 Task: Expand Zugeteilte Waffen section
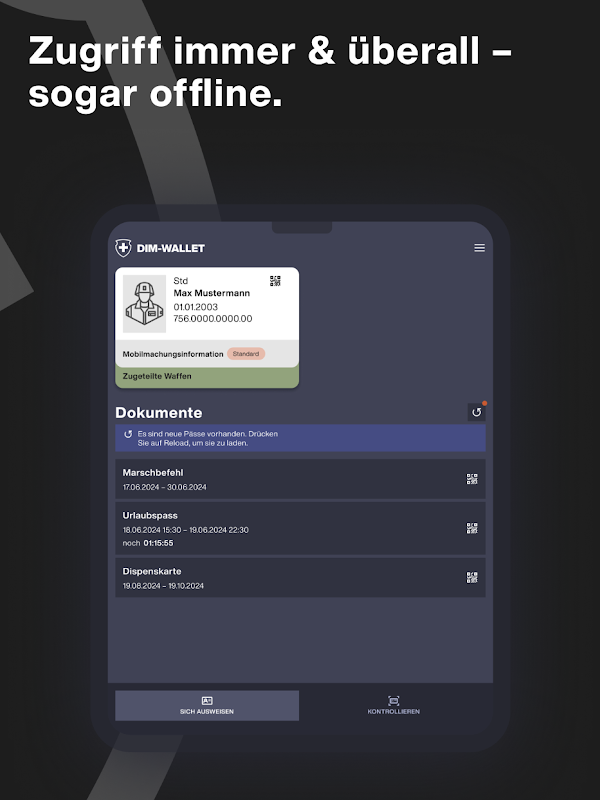pos(207,377)
